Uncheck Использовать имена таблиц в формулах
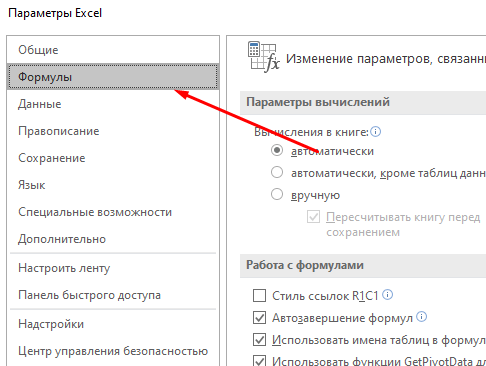The width and height of the screenshot is (486, 366). pyautogui.click(x=259, y=340)
